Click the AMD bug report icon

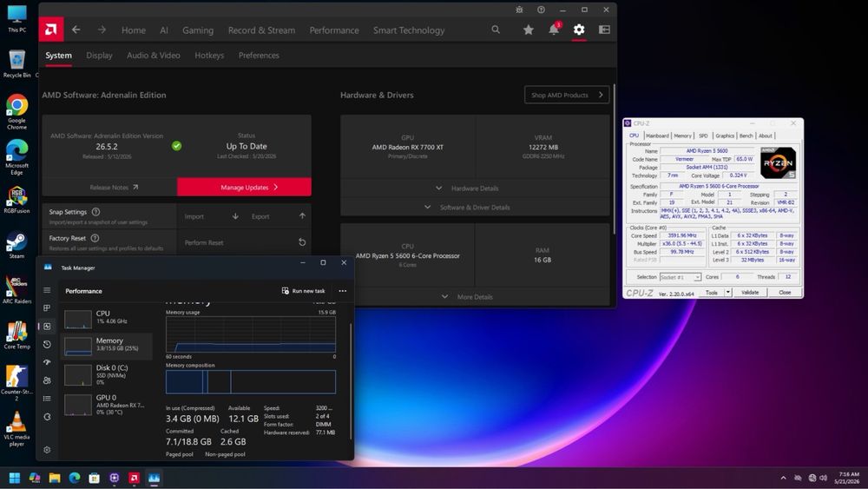click(x=519, y=10)
